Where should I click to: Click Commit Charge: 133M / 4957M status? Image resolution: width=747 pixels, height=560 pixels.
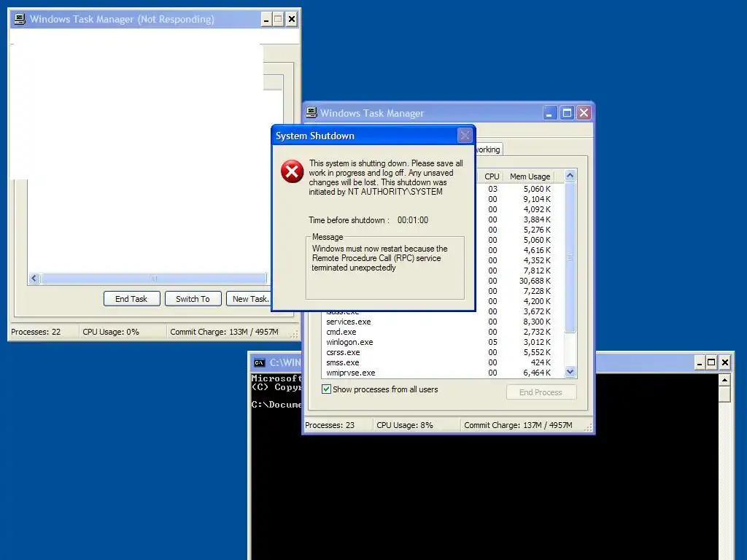(224, 332)
